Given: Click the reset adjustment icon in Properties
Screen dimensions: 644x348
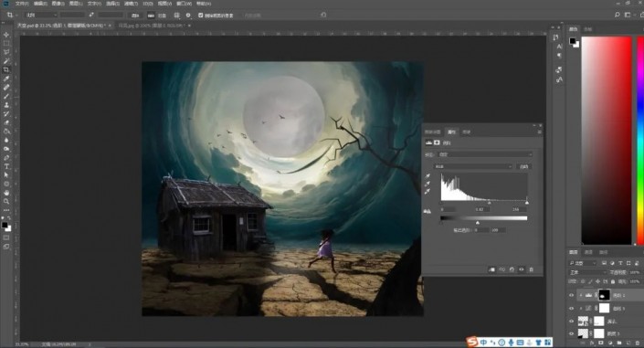Looking at the screenshot, I should tap(512, 269).
